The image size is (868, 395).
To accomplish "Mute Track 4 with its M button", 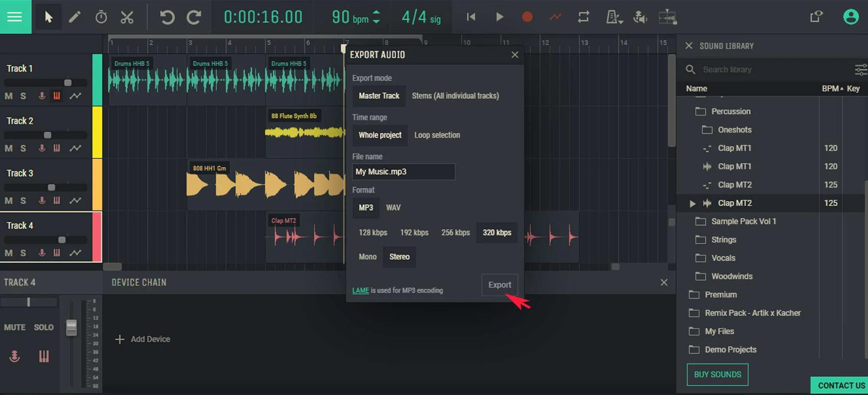I will [x=8, y=253].
